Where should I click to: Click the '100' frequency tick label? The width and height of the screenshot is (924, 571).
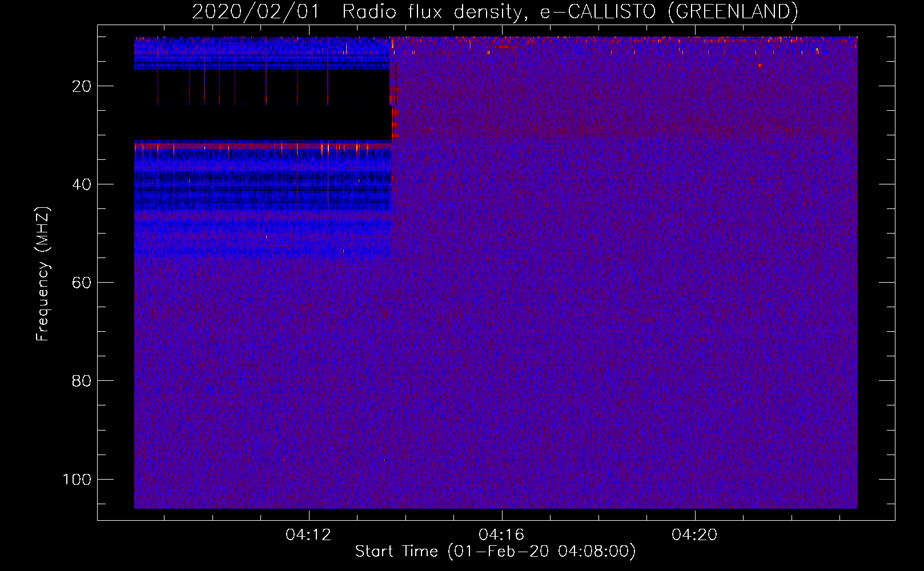[x=77, y=479]
